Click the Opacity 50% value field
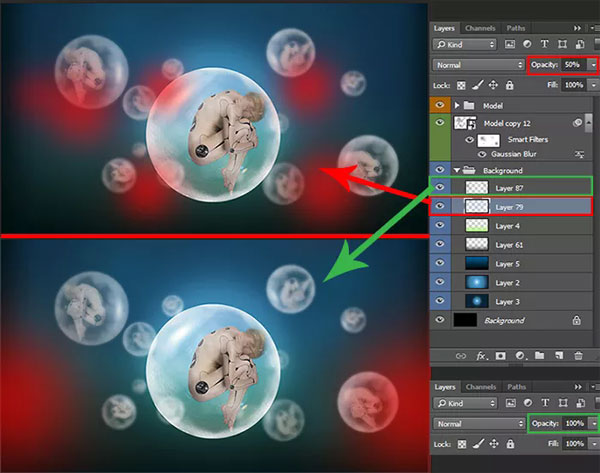Viewport: 600px width, 473px height. click(574, 65)
